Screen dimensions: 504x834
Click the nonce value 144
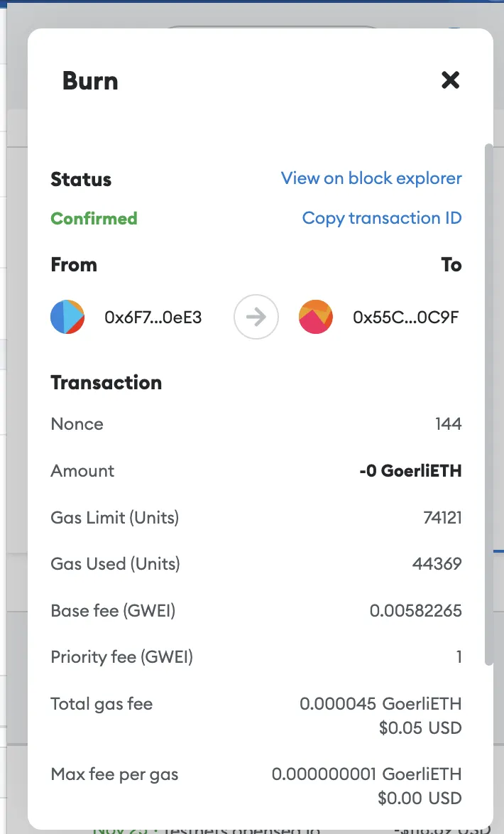449,424
